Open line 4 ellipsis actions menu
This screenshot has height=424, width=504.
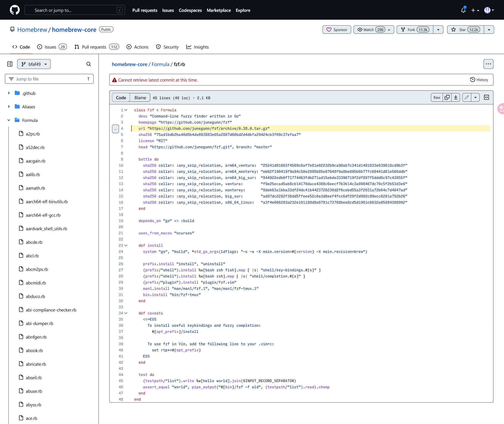click(x=115, y=129)
